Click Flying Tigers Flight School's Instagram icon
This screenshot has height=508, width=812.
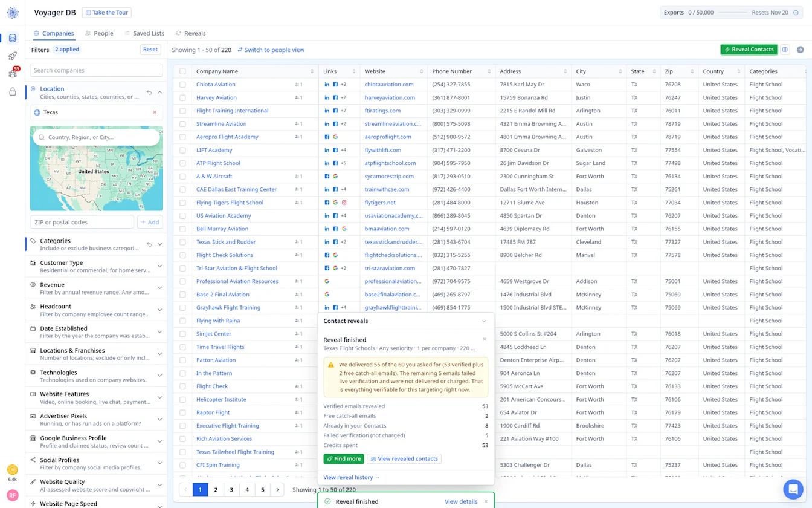344,203
